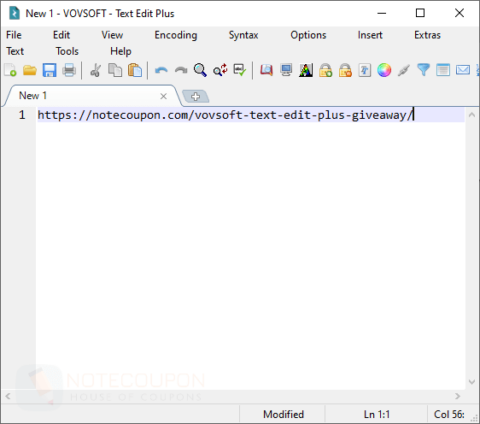Screen dimensions: 480x424
Task: Open the Tools menu
Action: tap(67, 51)
